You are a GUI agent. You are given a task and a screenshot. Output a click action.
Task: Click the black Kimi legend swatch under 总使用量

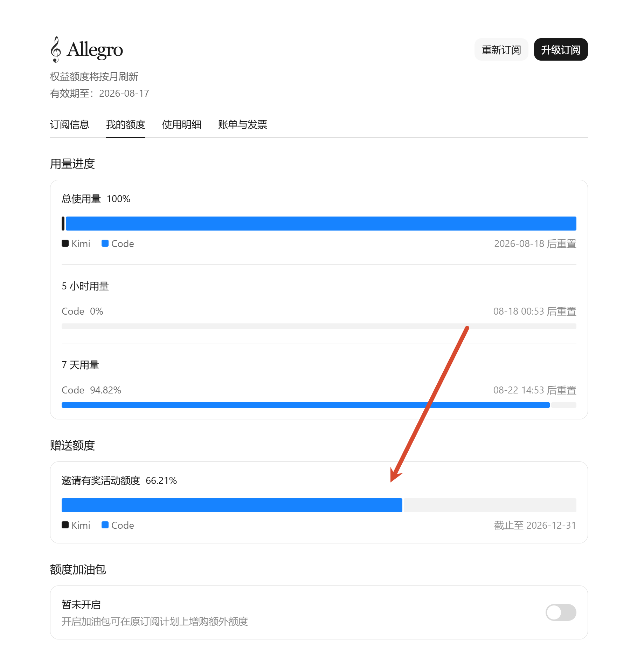pyautogui.click(x=65, y=244)
